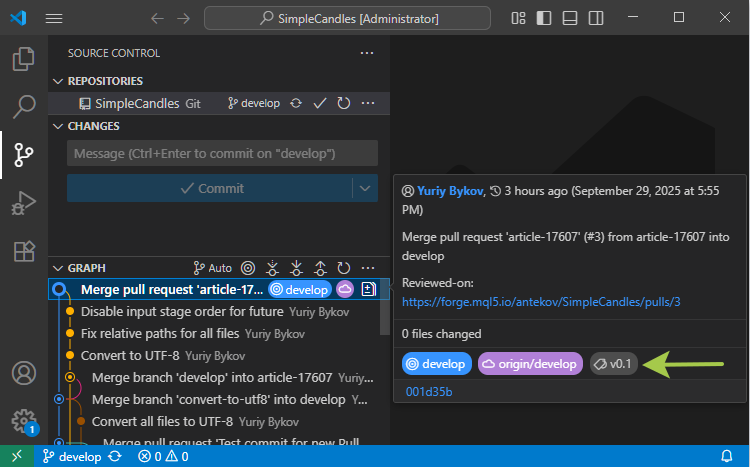Open notifications bell in status bar
The image size is (750, 467).
pos(727,456)
